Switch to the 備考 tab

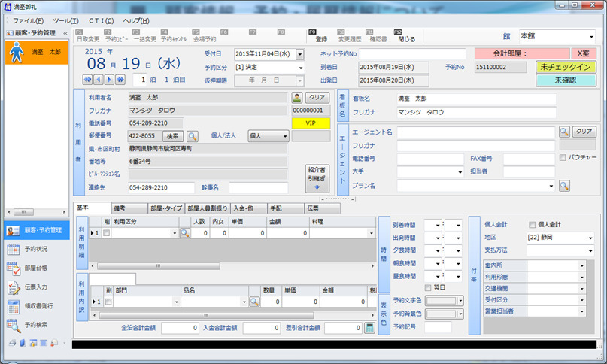coord(129,209)
